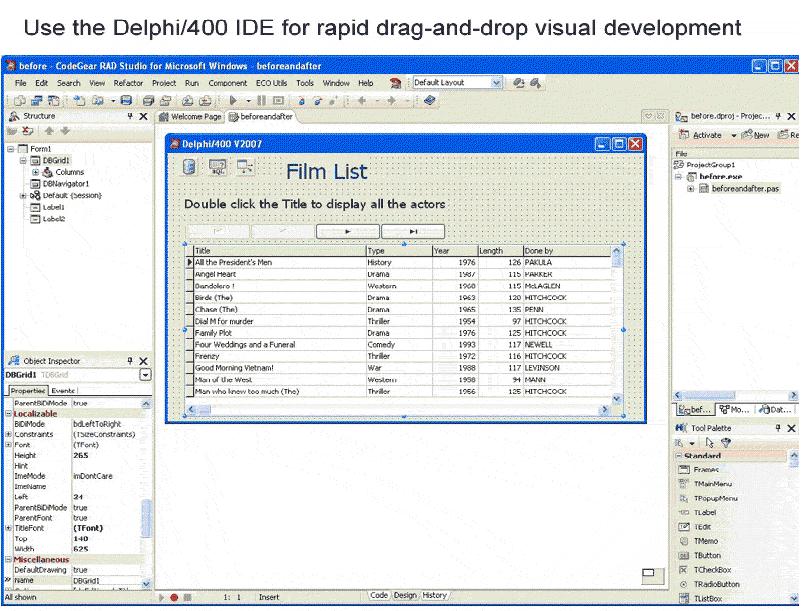
Task: Click the Structure panel move-down arrow
Action: pos(65,131)
